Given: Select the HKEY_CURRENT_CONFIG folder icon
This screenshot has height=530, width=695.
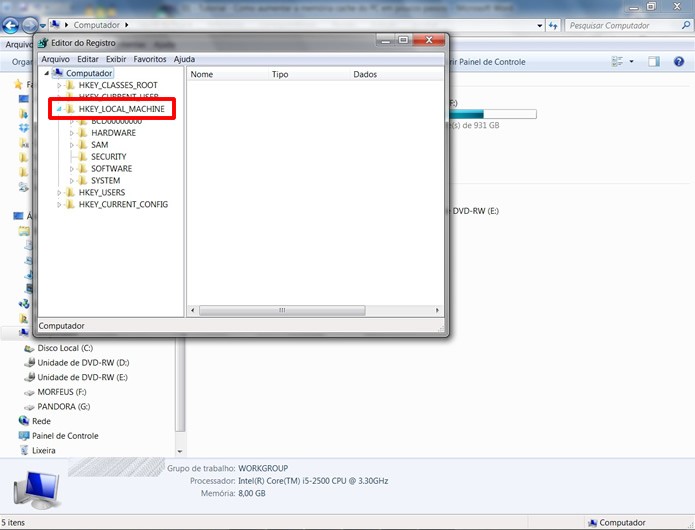Looking at the screenshot, I should point(70,204).
